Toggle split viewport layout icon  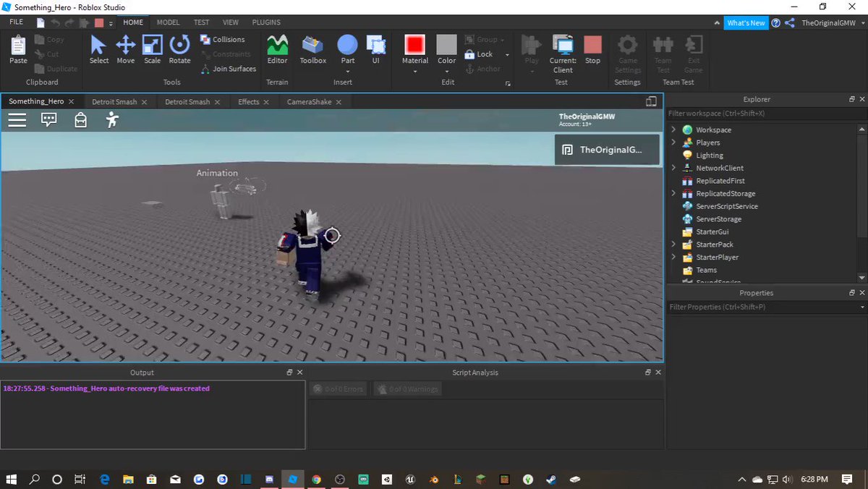pos(651,102)
